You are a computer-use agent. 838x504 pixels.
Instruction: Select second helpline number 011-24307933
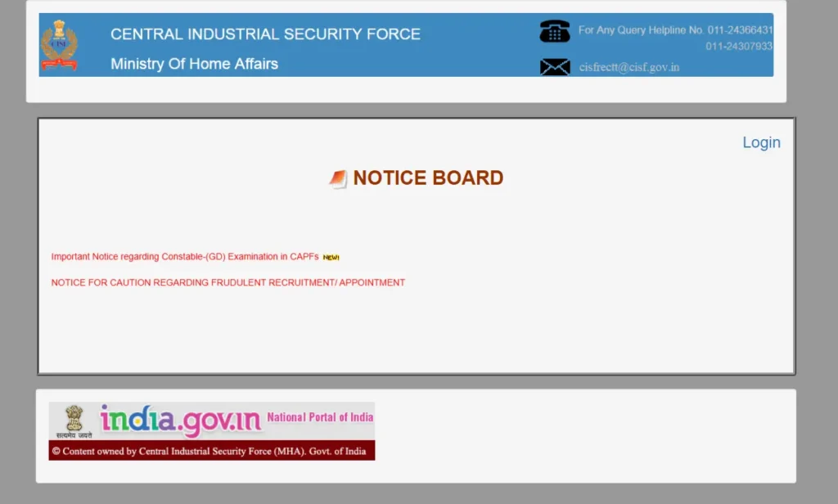[x=739, y=47]
